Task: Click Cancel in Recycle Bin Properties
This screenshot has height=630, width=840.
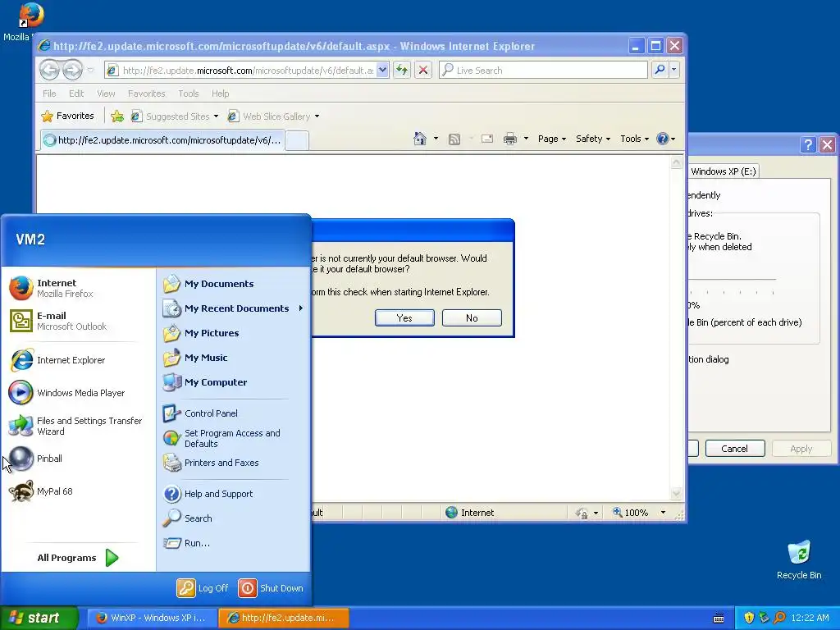Action: point(734,449)
